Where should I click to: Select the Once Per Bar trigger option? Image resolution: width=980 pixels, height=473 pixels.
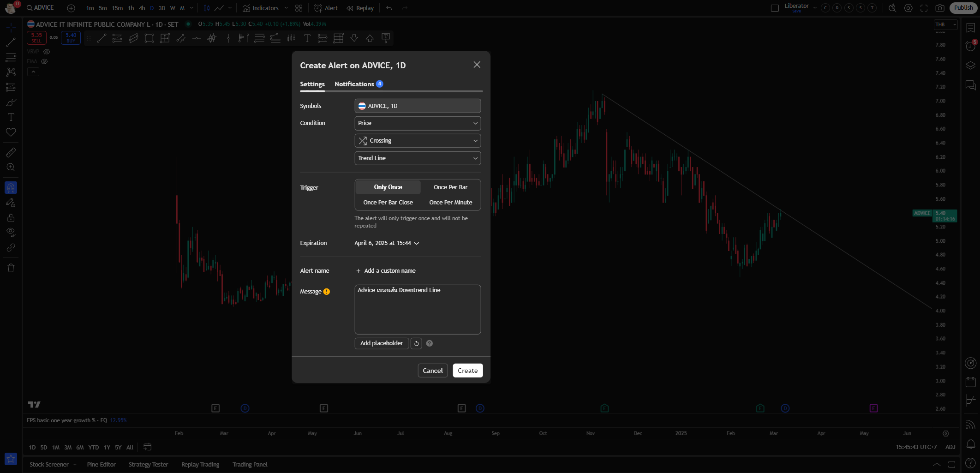(450, 187)
